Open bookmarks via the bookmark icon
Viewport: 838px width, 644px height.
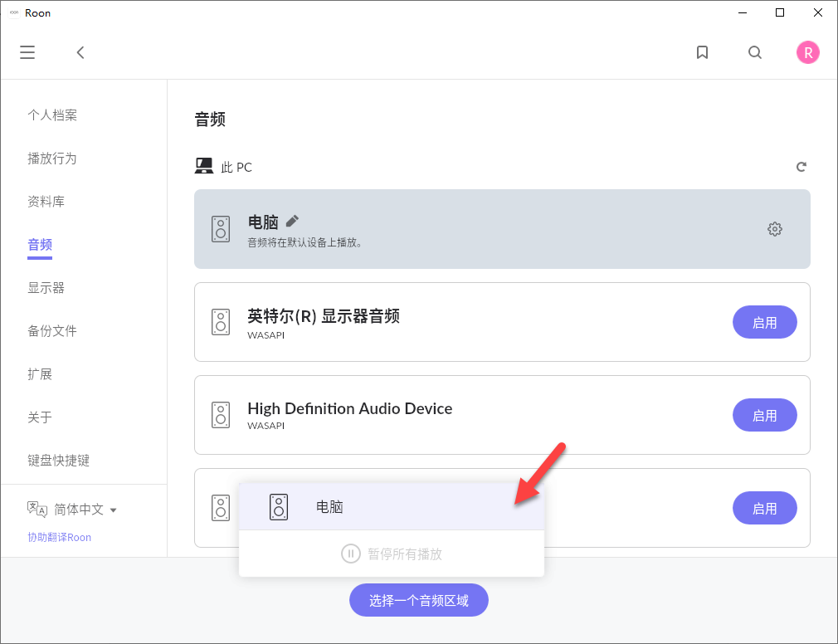702,52
